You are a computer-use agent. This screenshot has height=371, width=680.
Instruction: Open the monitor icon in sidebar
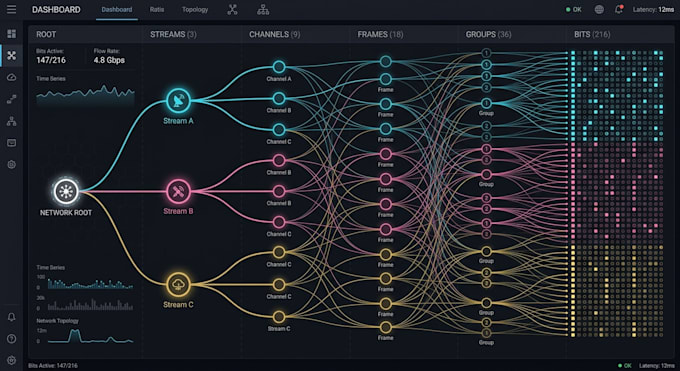(x=12, y=143)
